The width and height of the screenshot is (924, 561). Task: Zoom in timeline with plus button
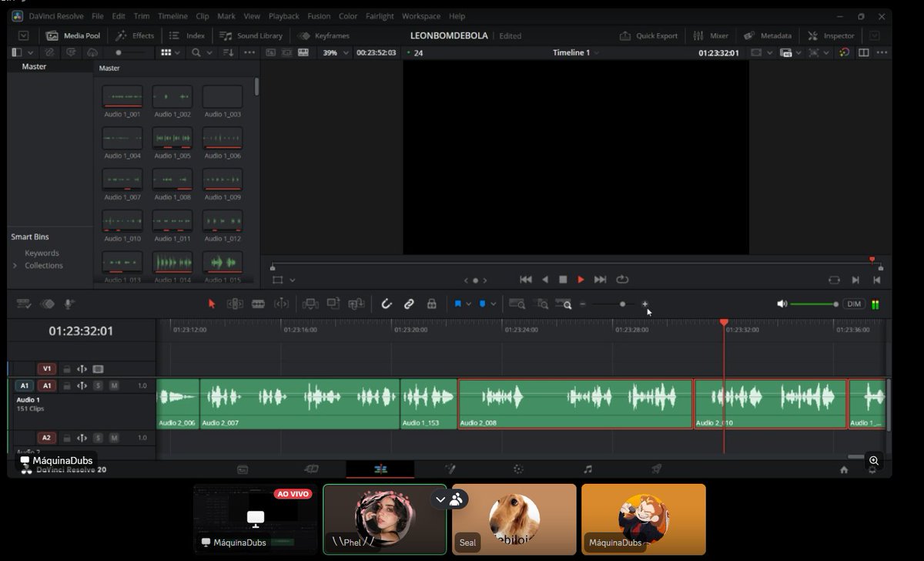click(645, 304)
